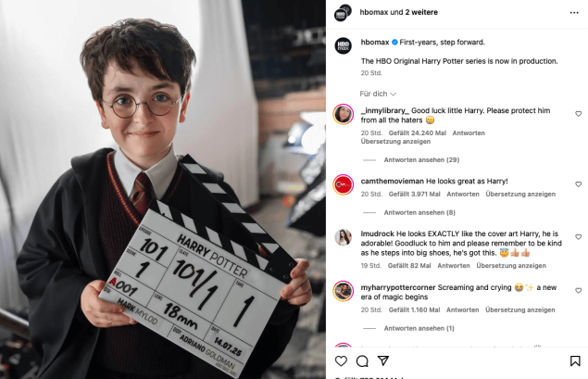Open the Harry Potter clapperboard photo
The image size is (588, 379).
[163, 189]
